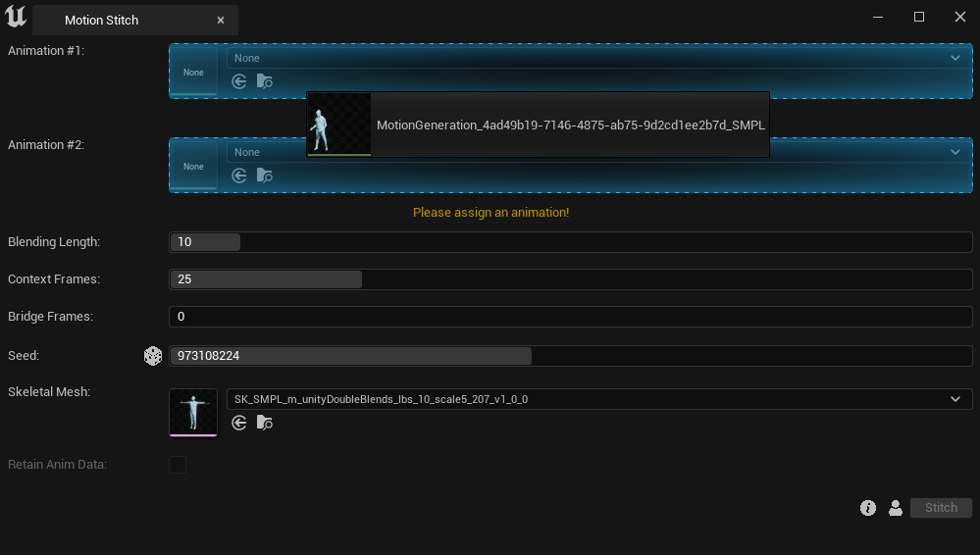980x555 pixels.
Task: Toggle the Retain Anim Data checkbox
Action: [x=178, y=465]
